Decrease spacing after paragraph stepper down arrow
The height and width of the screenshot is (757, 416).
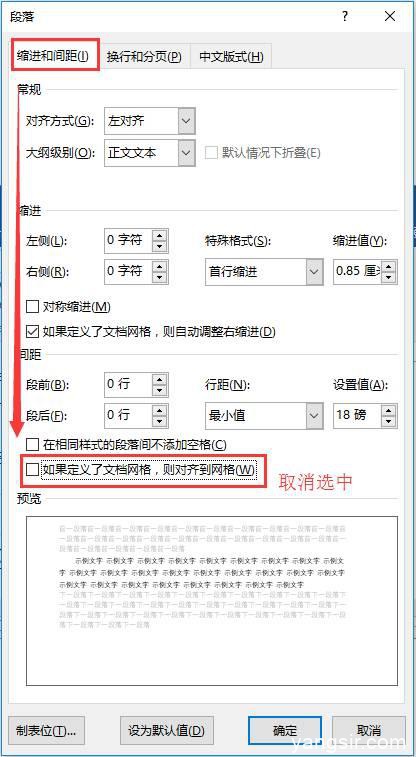coord(160,422)
